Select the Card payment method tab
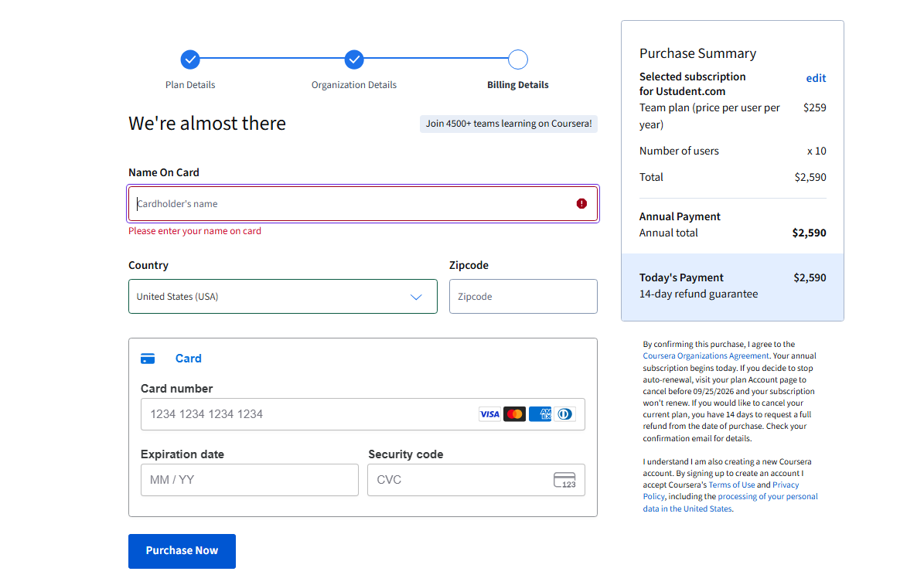Viewport: 924px width, 585px height. (x=188, y=359)
